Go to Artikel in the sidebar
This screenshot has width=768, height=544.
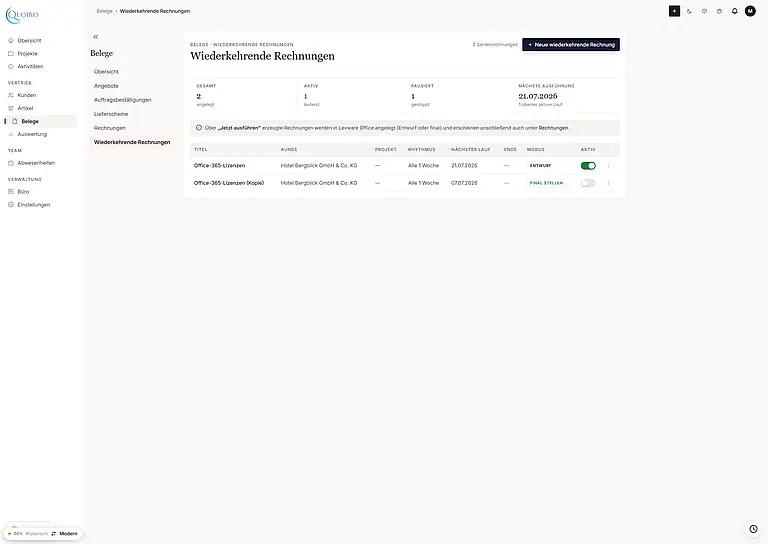pyautogui.click(x=25, y=108)
